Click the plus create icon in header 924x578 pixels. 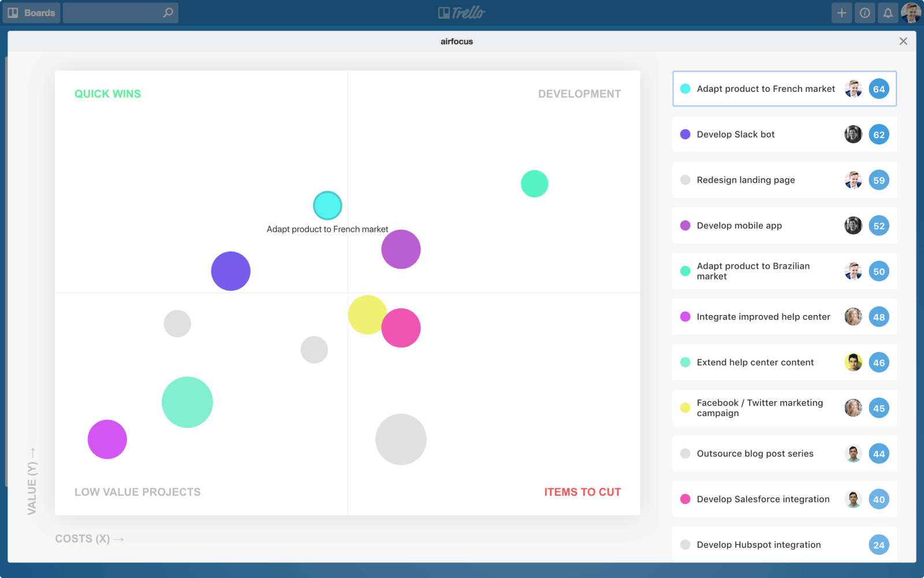tap(841, 13)
